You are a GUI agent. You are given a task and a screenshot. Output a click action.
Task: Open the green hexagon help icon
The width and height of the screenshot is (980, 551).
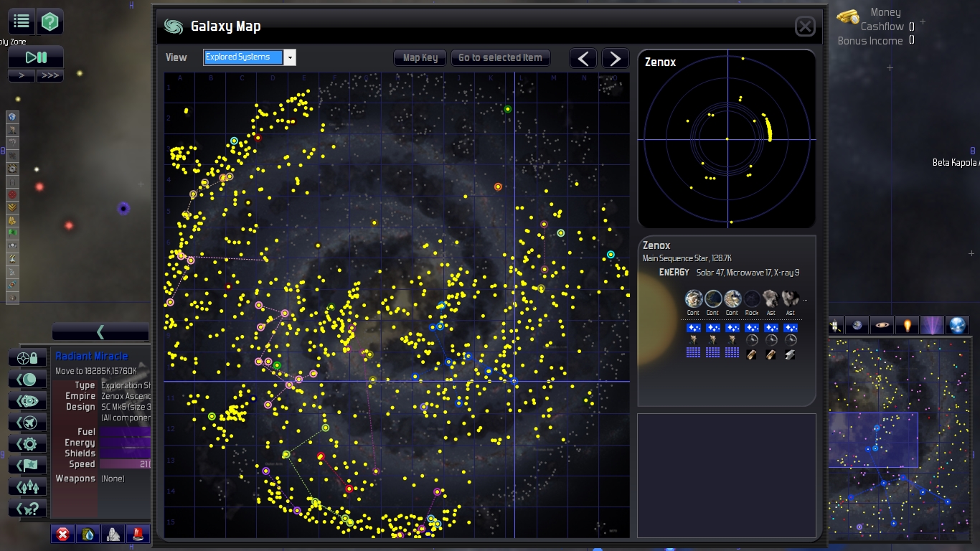pos(50,22)
